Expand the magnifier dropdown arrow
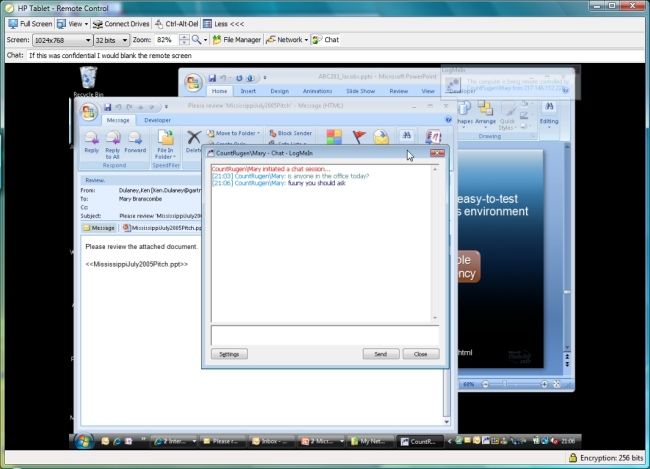 (x=205, y=40)
